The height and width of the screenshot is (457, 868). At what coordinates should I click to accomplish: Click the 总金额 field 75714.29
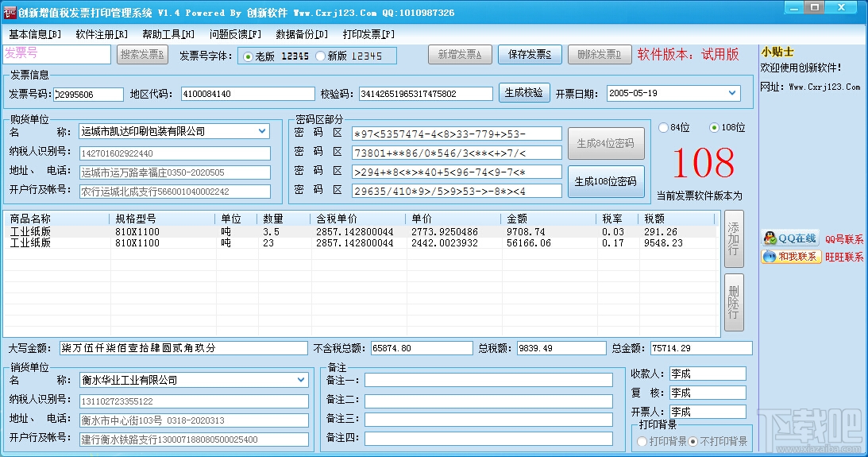pyautogui.click(x=701, y=348)
